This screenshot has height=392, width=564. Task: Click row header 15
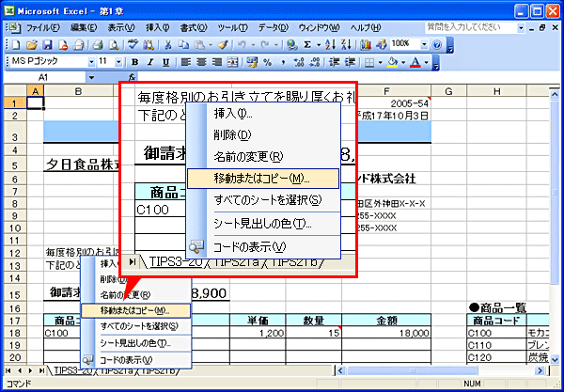pos(14,294)
